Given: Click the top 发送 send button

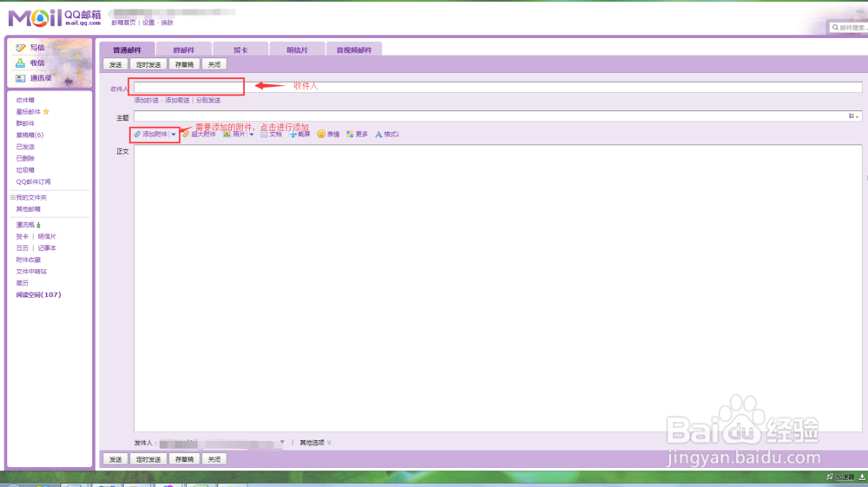Looking at the screenshot, I should [115, 65].
